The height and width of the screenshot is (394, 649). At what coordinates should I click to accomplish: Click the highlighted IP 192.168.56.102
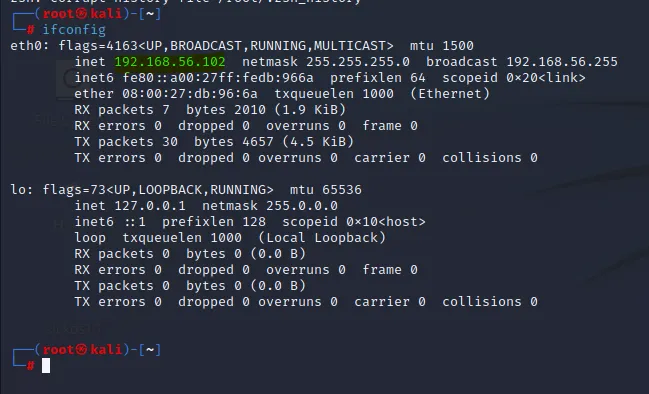click(170, 62)
